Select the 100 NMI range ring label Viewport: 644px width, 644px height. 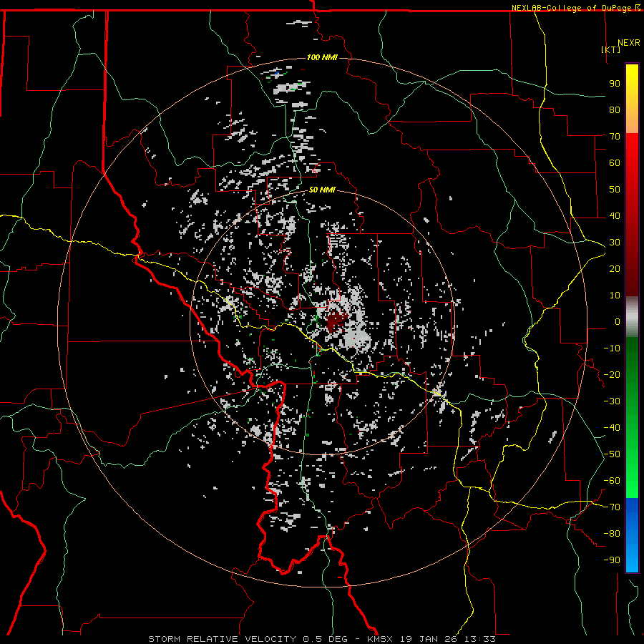click(322, 57)
